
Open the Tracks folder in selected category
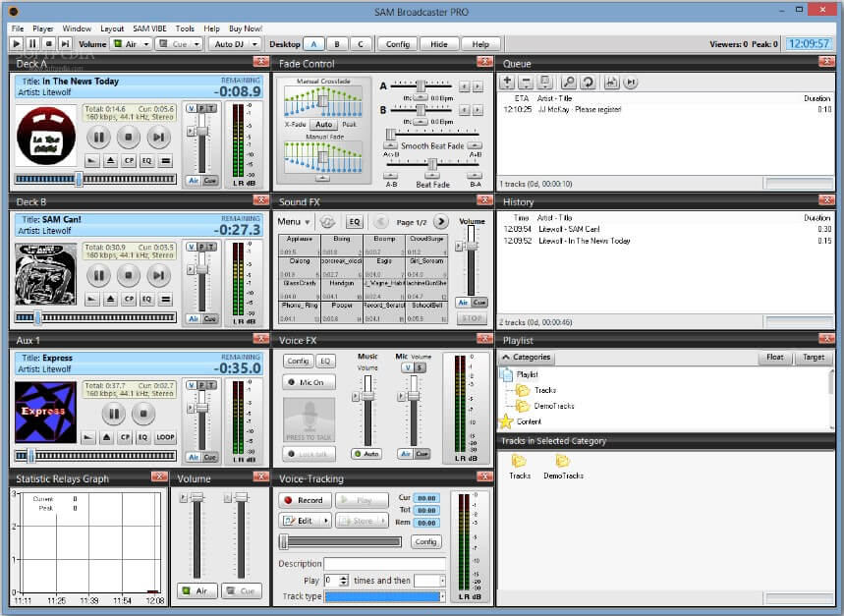click(520, 467)
